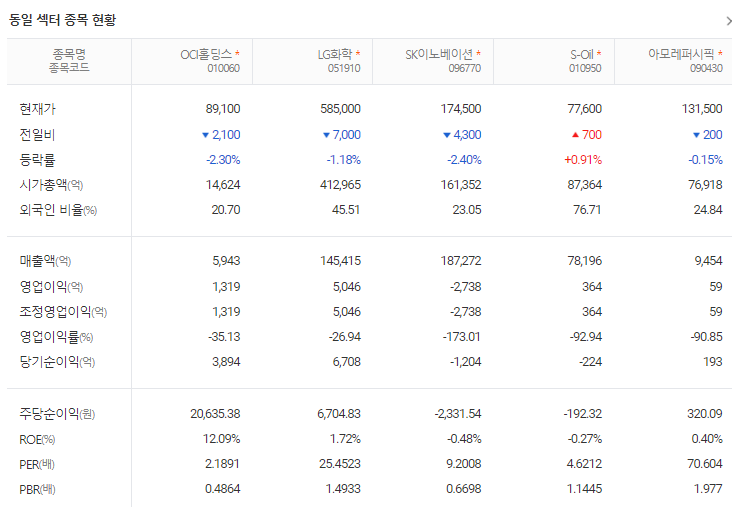Screen dimensions: 732x507
Task: Click PBR value 1.1445
Action: [x=584, y=489]
